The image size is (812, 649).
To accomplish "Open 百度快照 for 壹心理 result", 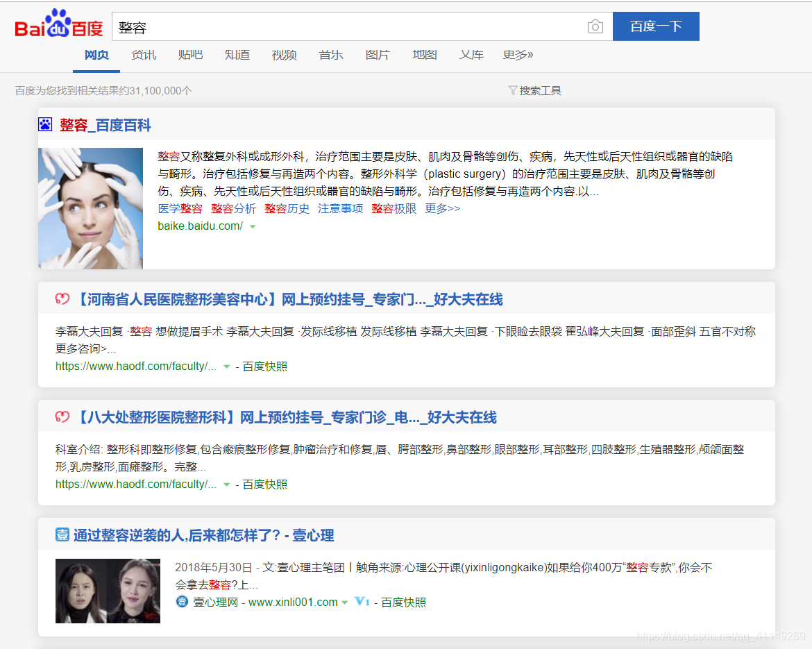I will pyautogui.click(x=403, y=602).
